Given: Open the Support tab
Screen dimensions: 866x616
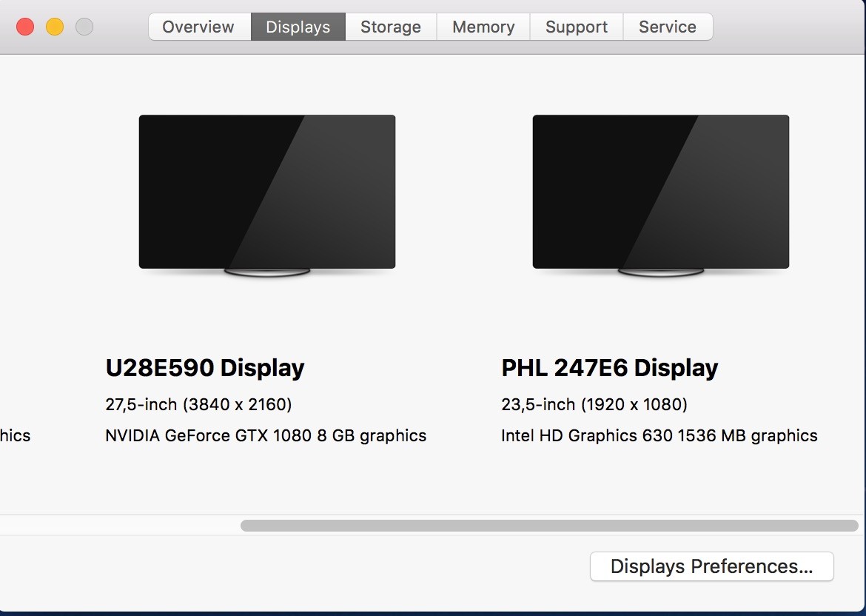Looking at the screenshot, I should point(577,27).
